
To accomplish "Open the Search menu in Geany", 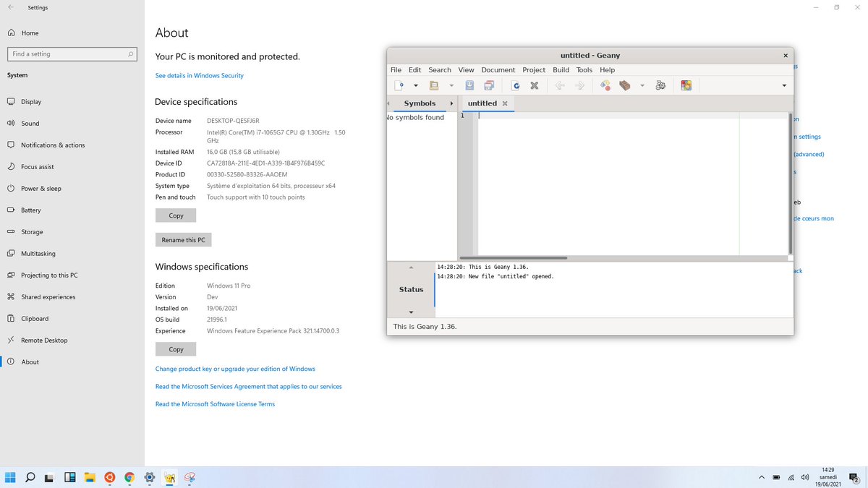I will [440, 70].
